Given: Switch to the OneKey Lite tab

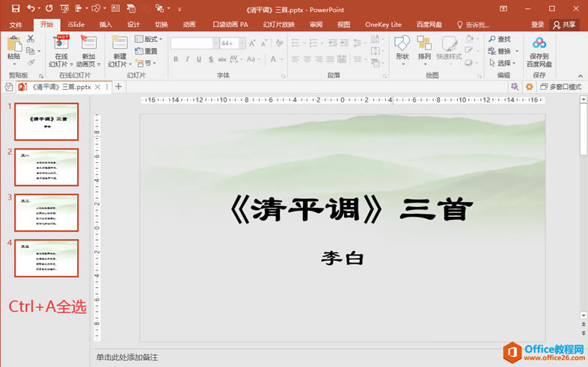Looking at the screenshot, I should tap(383, 25).
